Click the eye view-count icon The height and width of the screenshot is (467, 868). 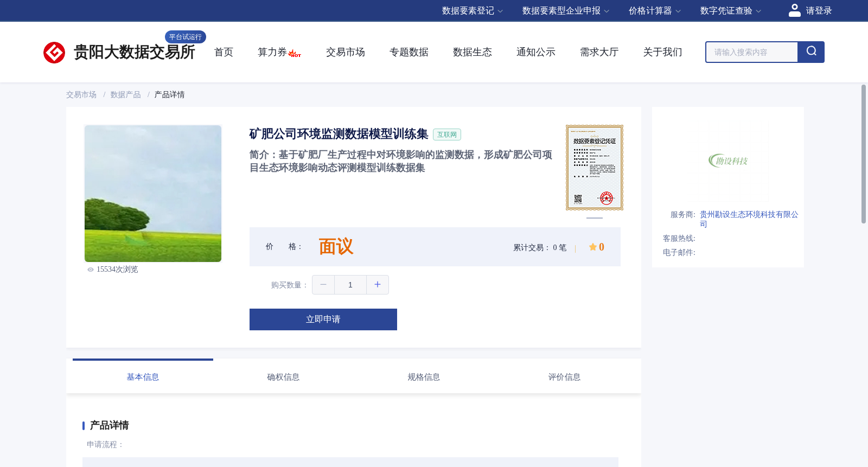(x=91, y=270)
